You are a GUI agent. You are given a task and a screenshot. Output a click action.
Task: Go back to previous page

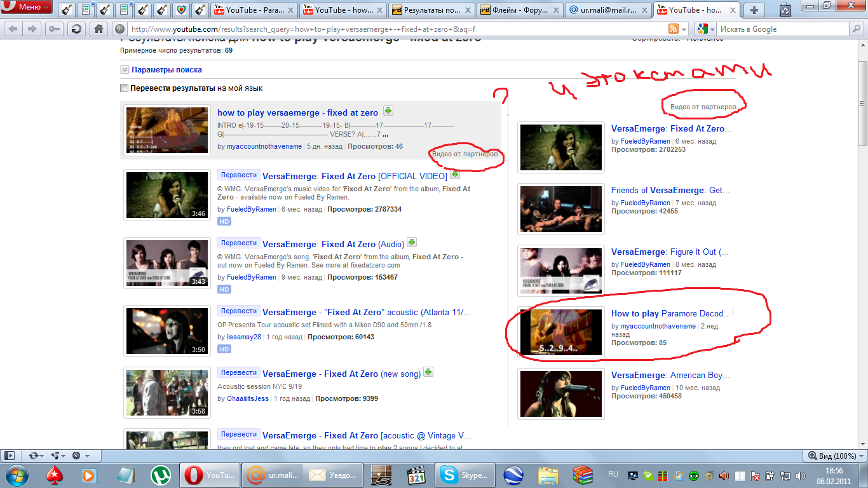(13, 29)
